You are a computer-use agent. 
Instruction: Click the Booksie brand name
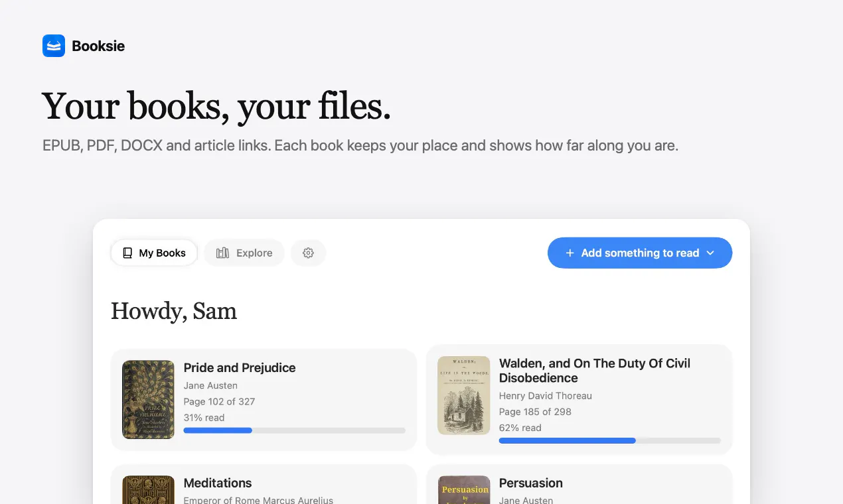[x=98, y=46]
